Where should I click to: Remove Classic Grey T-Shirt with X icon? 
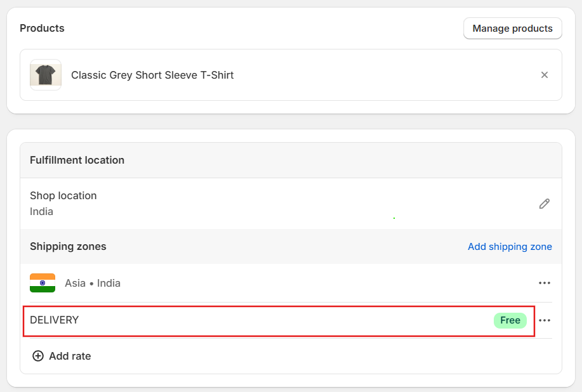(544, 75)
